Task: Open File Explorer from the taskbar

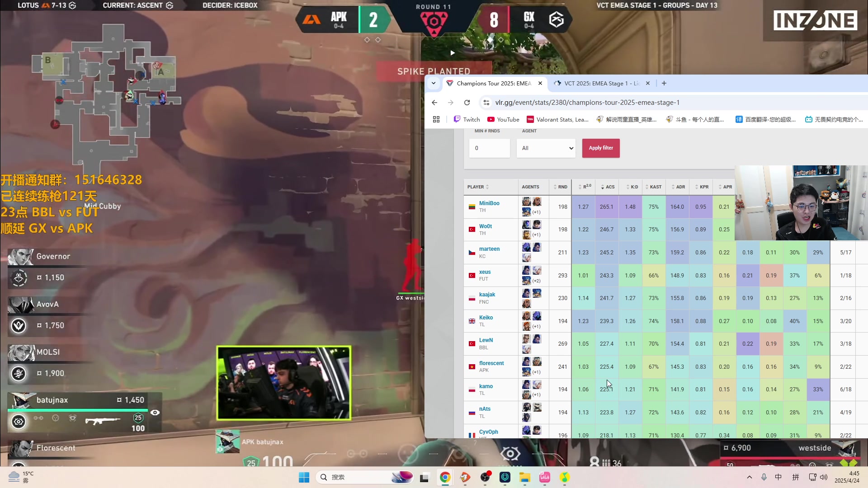Action: 524,477
